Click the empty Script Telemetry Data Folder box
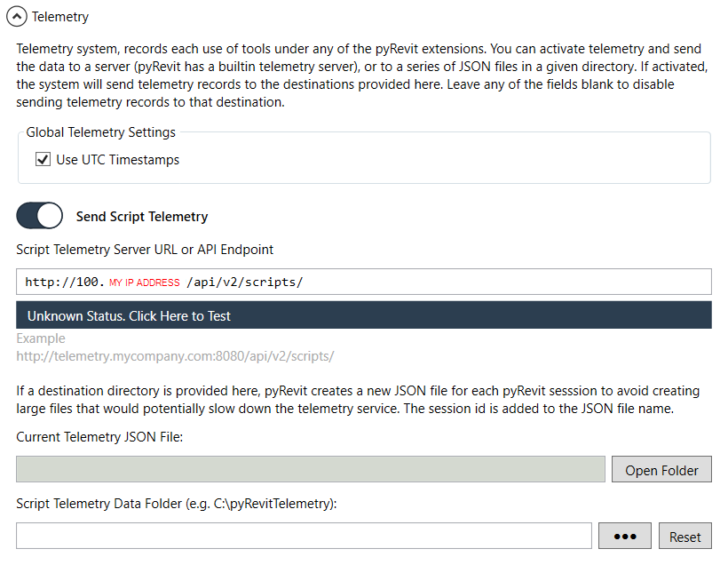The height and width of the screenshot is (565, 728). pyautogui.click(x=302, y=535)
